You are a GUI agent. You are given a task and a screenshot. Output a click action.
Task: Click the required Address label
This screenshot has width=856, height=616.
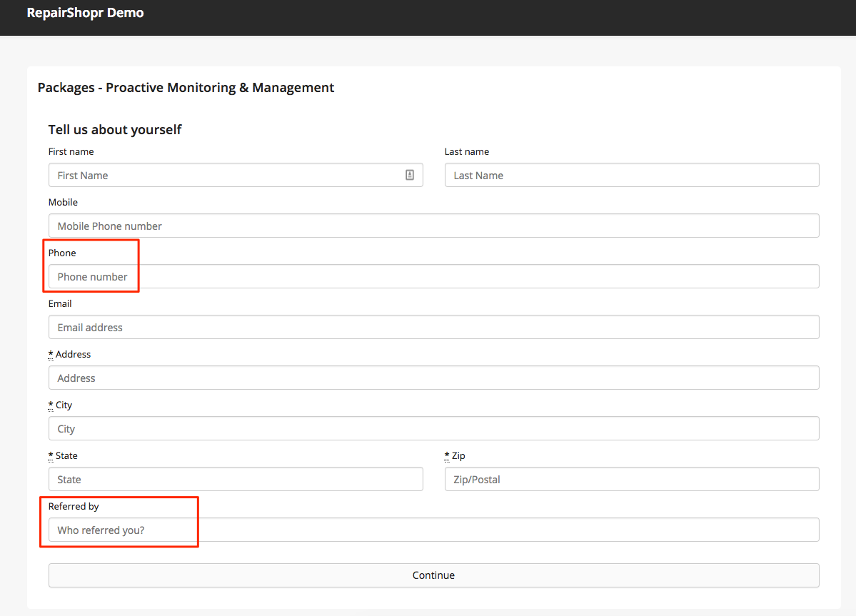pos(69,355)
